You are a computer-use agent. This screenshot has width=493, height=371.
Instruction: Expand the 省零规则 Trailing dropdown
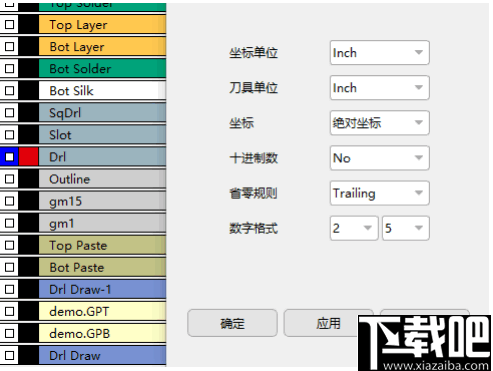click(379, 193)
